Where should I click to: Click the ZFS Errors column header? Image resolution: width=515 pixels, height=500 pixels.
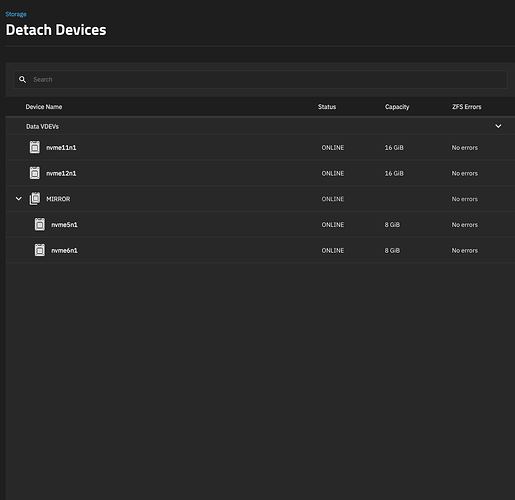point(467,107)
